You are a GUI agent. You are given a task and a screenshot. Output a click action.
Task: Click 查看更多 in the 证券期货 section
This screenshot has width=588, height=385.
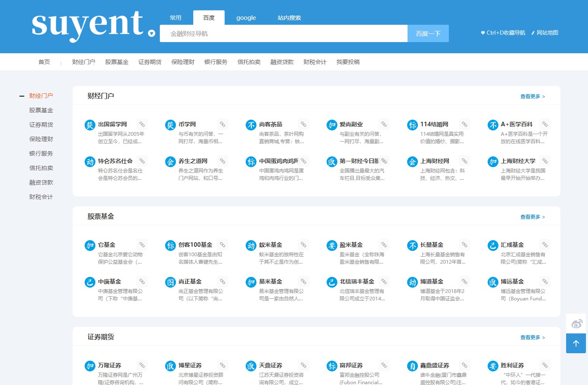(x=533, y=337)
